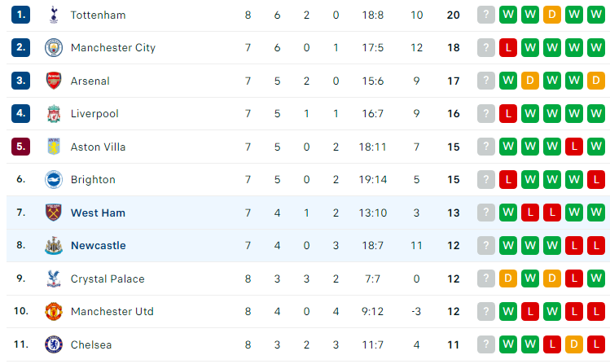610x364 pixels.
Task: Click the Tottenham team name
Action: pos(98,15)
